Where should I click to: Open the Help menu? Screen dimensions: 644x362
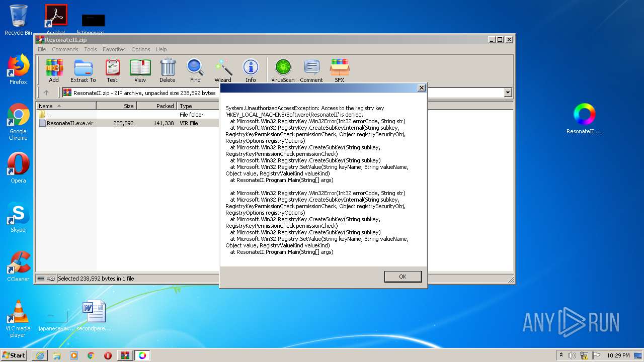pyautogui.click(x=161, y=49)
